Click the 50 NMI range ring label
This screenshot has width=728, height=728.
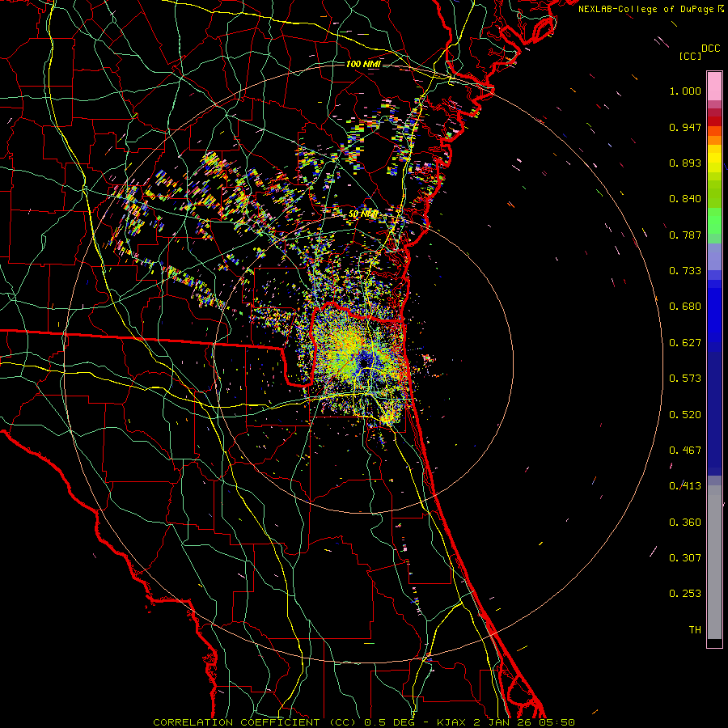pos(363,214)
